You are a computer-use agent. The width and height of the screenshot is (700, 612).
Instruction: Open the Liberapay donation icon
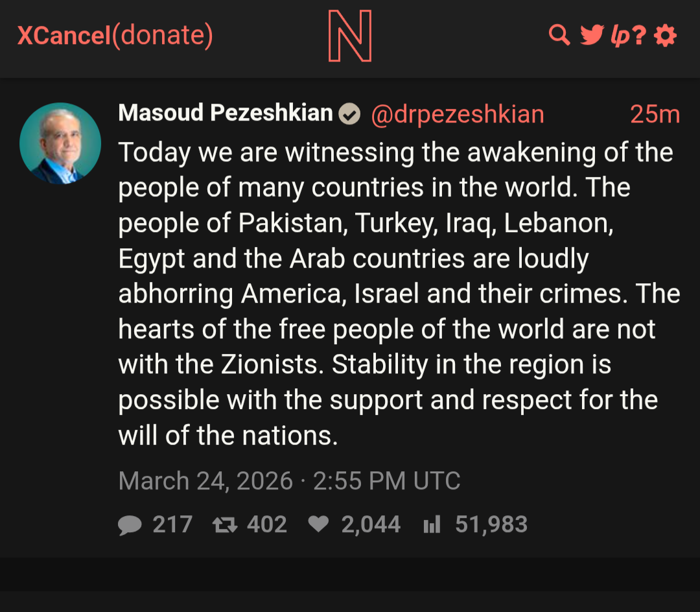click(x=620, y=36)
